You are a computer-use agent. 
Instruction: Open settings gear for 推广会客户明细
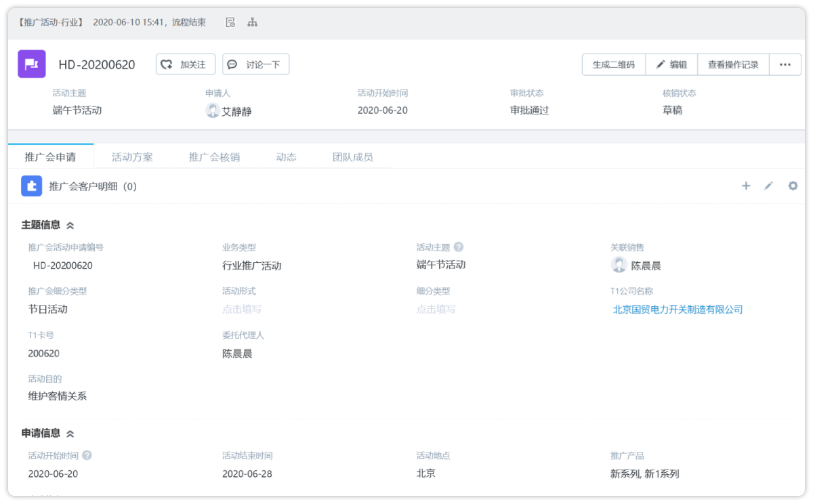click(x=793, y=186)
